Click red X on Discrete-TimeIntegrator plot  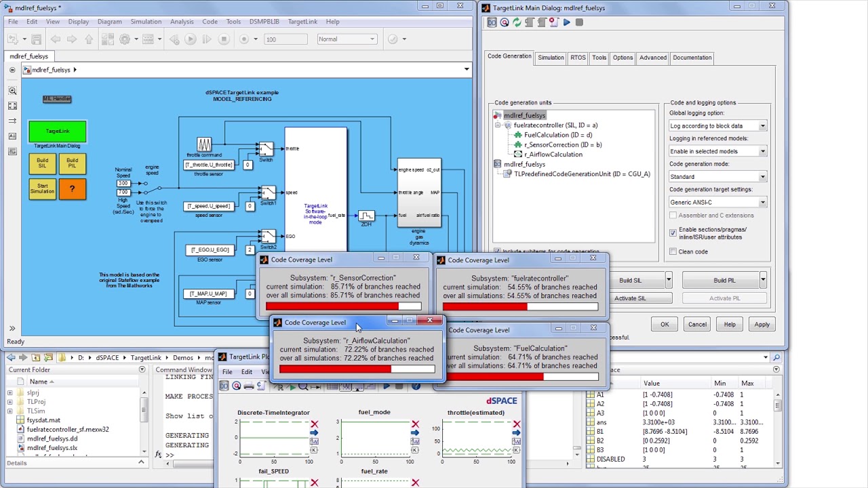pyautogui.click(x=314, y=425)
